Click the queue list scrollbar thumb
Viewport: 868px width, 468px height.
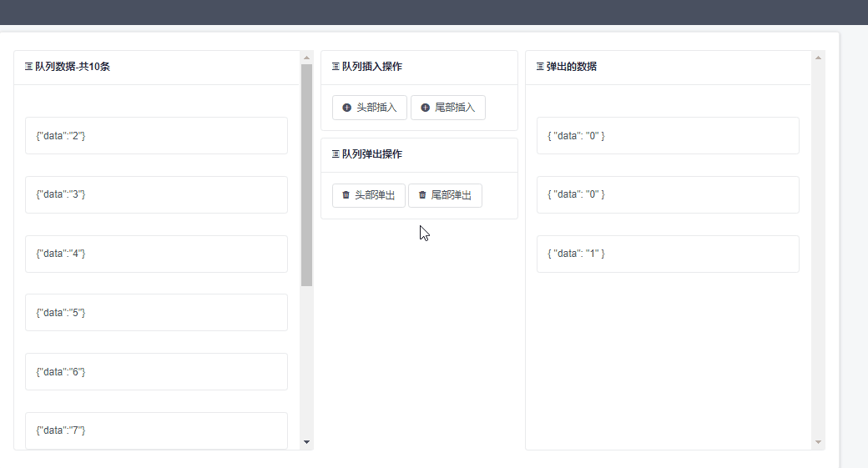tap(306, 175)
